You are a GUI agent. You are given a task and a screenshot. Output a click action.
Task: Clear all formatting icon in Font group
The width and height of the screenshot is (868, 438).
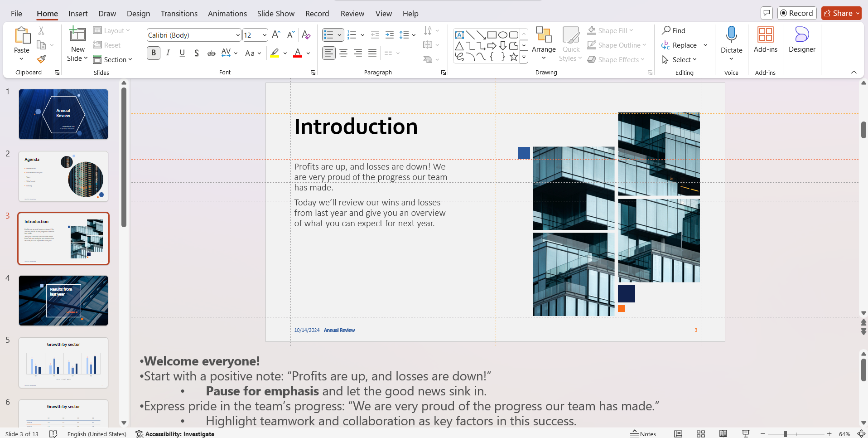(x=306, y=35)
